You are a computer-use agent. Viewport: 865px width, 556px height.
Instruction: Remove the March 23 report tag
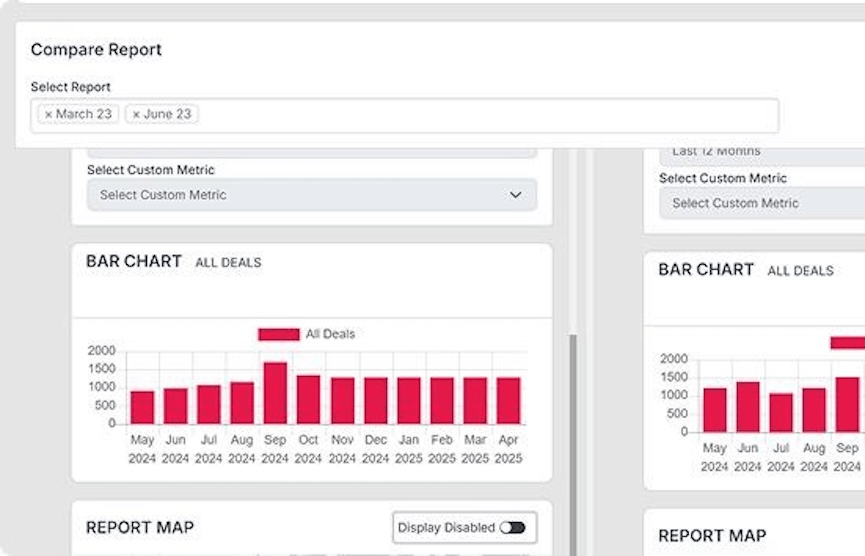[49, 114]
